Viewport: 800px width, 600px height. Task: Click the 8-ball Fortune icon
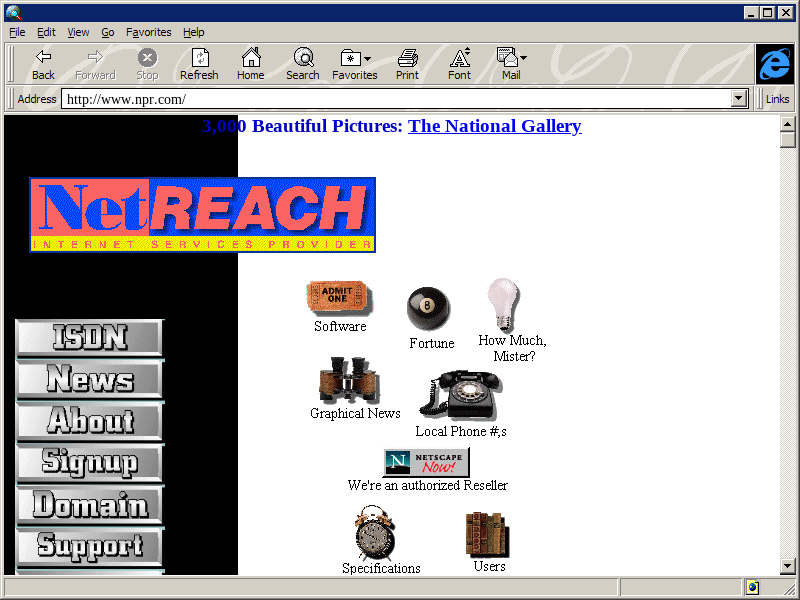coord(428,308)
